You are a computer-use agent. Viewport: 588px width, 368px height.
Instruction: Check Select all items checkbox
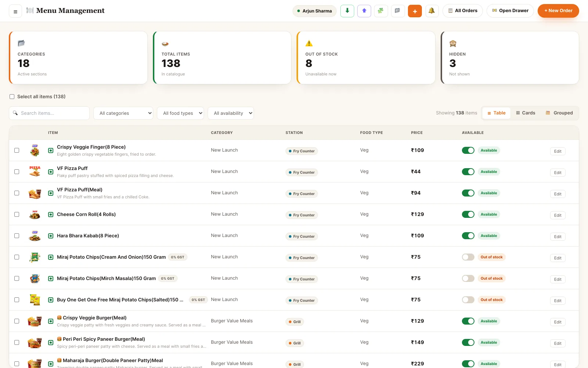[12, 97]
